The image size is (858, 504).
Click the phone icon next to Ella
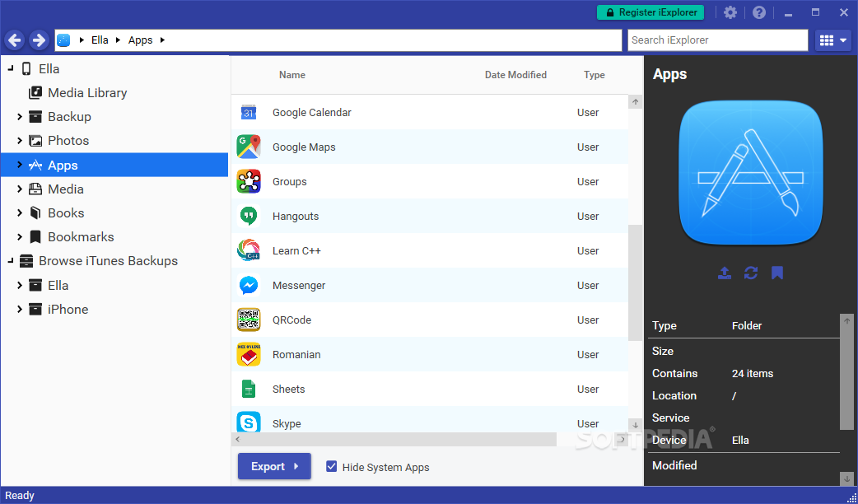(x=26, y=69)
